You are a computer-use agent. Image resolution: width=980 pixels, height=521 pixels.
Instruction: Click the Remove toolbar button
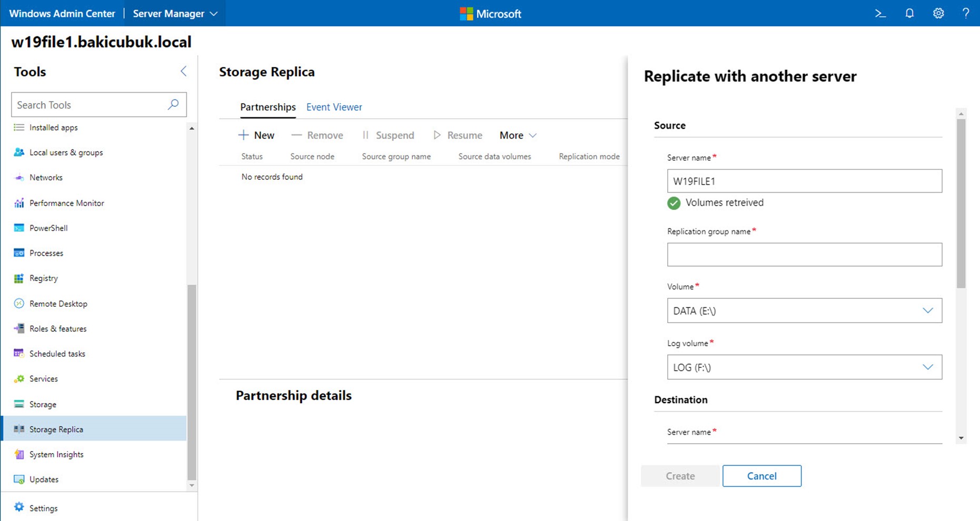317,135
